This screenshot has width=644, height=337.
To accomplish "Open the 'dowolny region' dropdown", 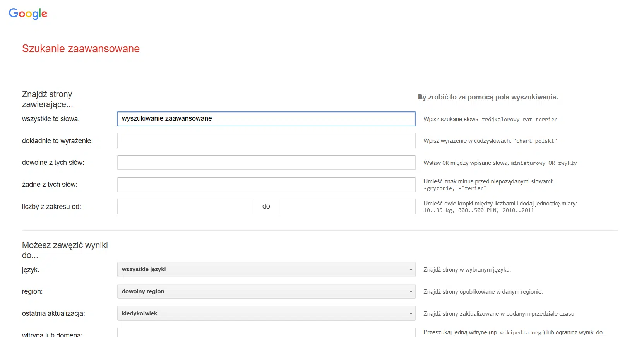I will pyautogui.click(x=266, y=291).
